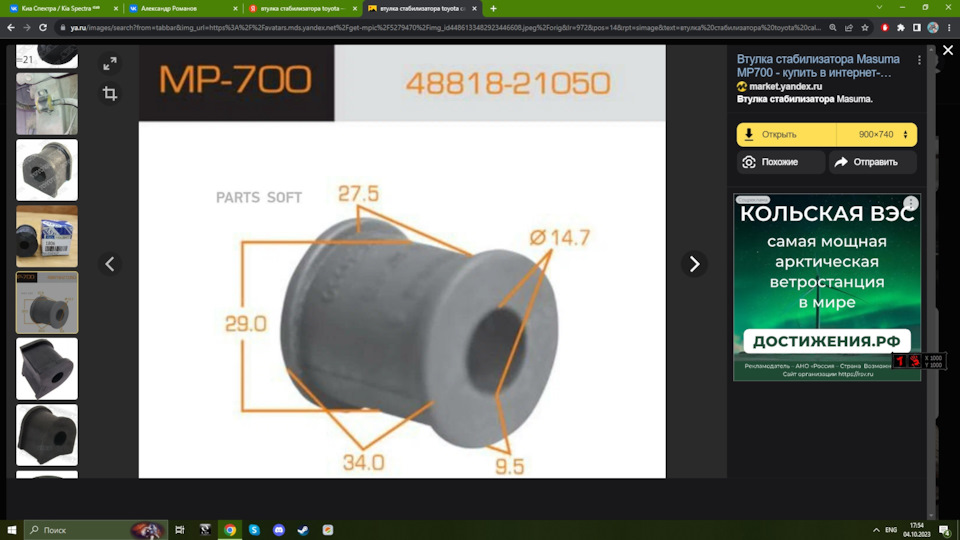
Task: Open the notification center icon
Action: (945, 530)
